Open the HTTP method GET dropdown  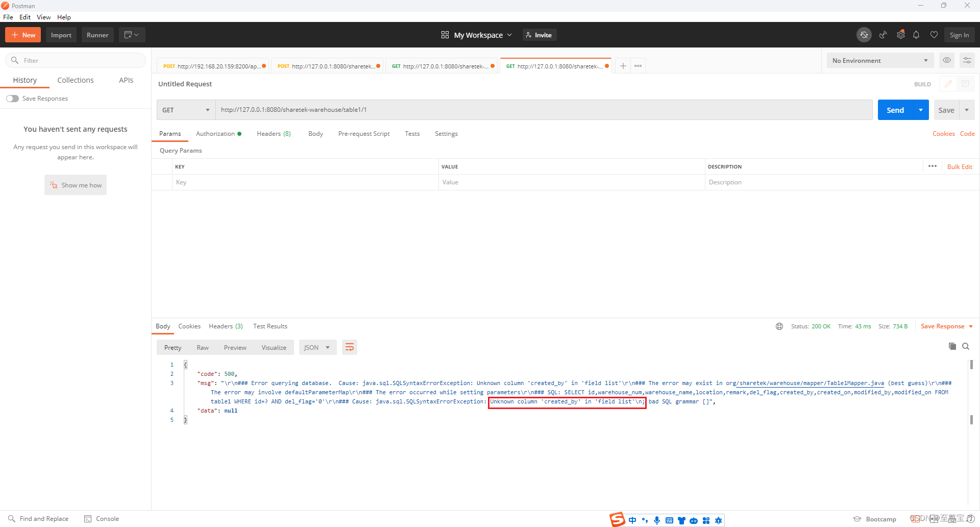pyautogui.click(x=186, y=110)
